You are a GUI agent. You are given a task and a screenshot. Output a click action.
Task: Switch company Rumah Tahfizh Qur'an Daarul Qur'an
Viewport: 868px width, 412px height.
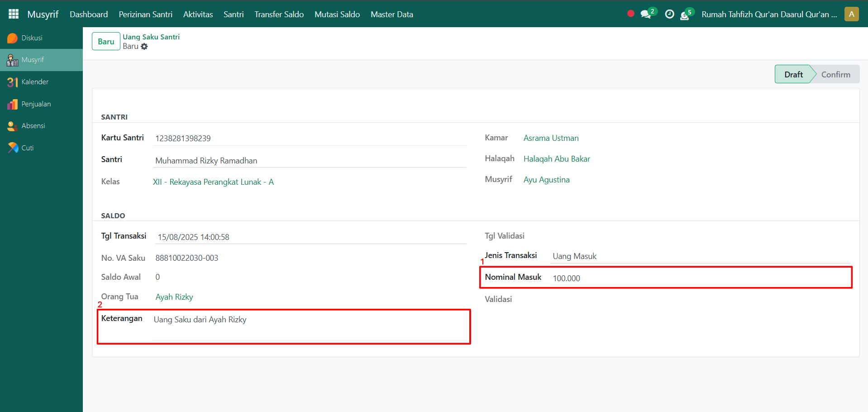click(x=769, y=14)
